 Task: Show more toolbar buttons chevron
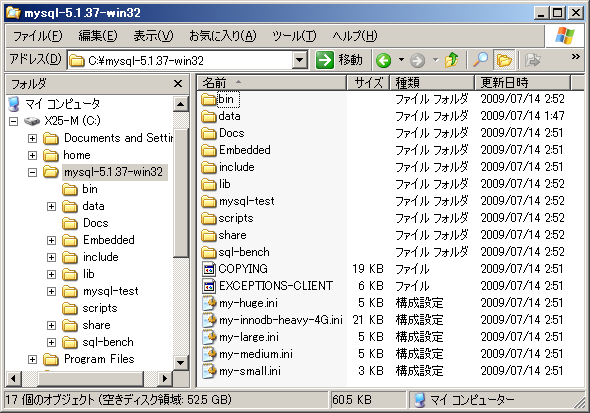pyautogui.click(x=575, y=56)
